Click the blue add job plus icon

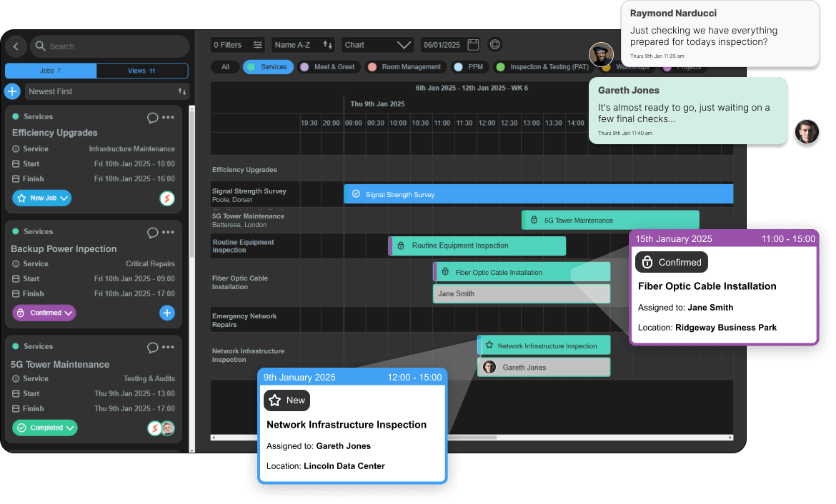(12, 91)
